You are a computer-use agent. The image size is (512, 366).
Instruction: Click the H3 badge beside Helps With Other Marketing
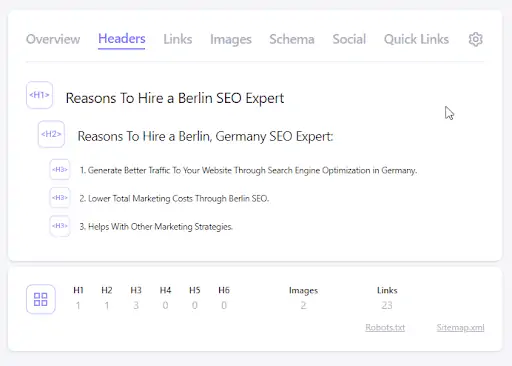tap(60, 226)
